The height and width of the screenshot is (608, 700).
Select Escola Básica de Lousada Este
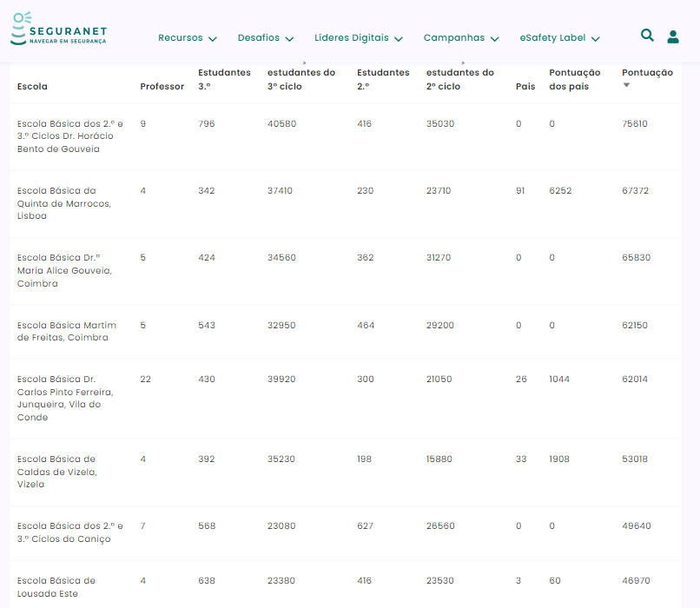(x=56, y=587)
